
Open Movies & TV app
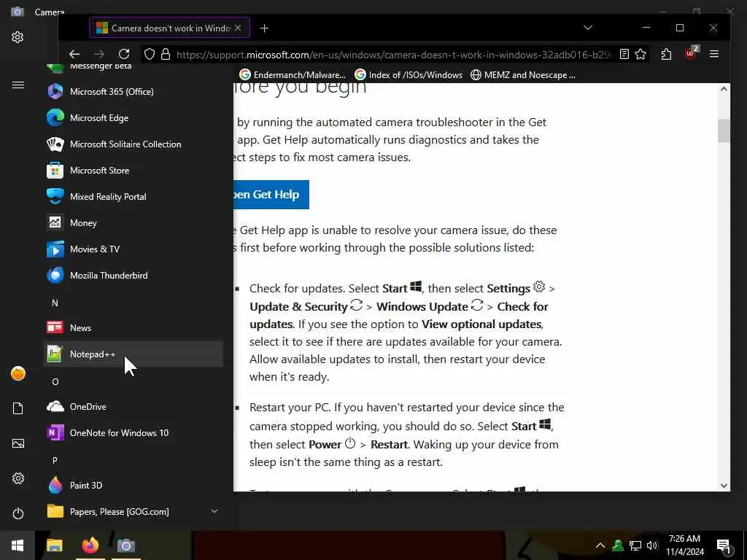(x=133, y=249)
